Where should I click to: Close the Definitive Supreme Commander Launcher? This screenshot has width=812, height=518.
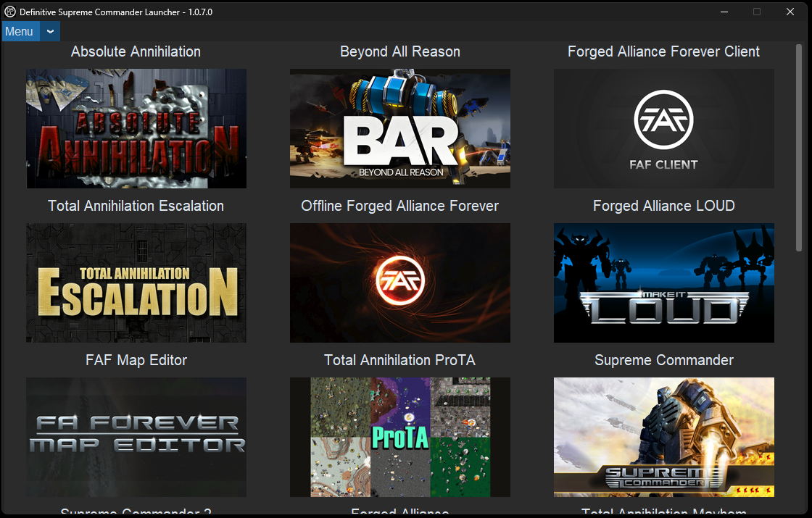790,12
